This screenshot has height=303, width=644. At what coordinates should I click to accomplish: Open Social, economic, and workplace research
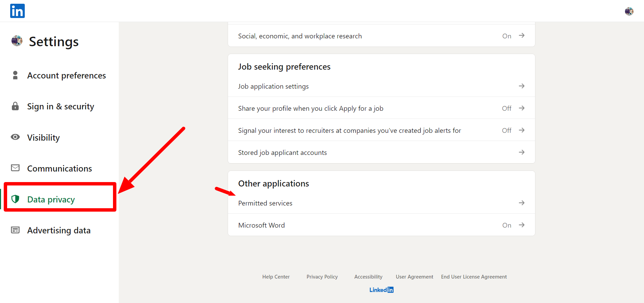coord(300,36)
